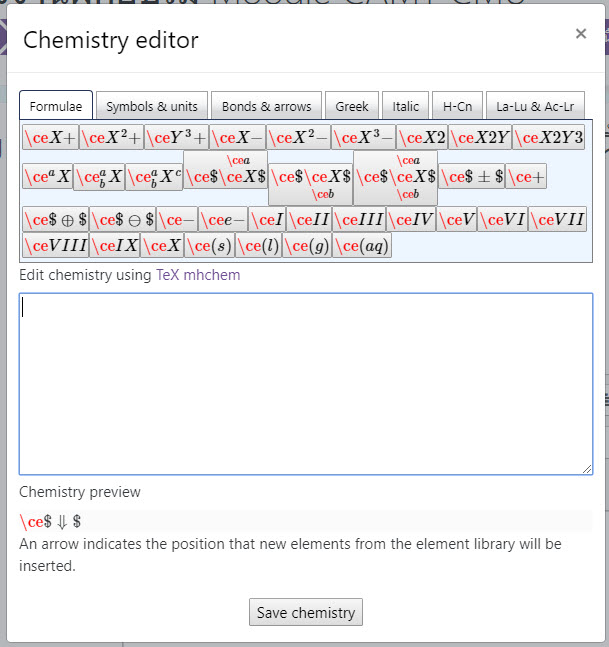Switch to the Symbols & units tab
Viewport: 609px width, 647px height.
tap(152, 106)
